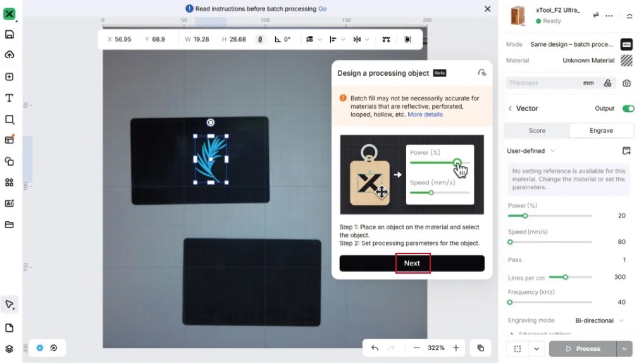Image resolution: width=639 pixels, height=364 pixels.
Task: Open the Engraving mode Bi-directional dropdown
Action: coord(599,321)
